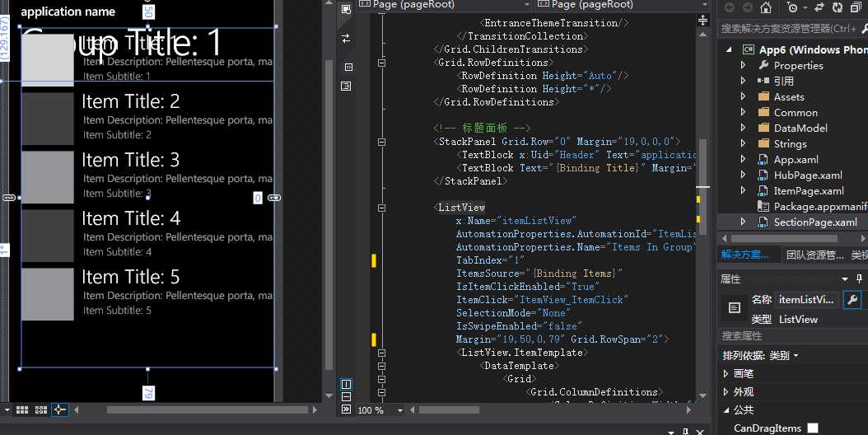Viewport: 868px width, 435px height.
Task: Click the name field showing itemListVi...
Action: coord(806,300)
